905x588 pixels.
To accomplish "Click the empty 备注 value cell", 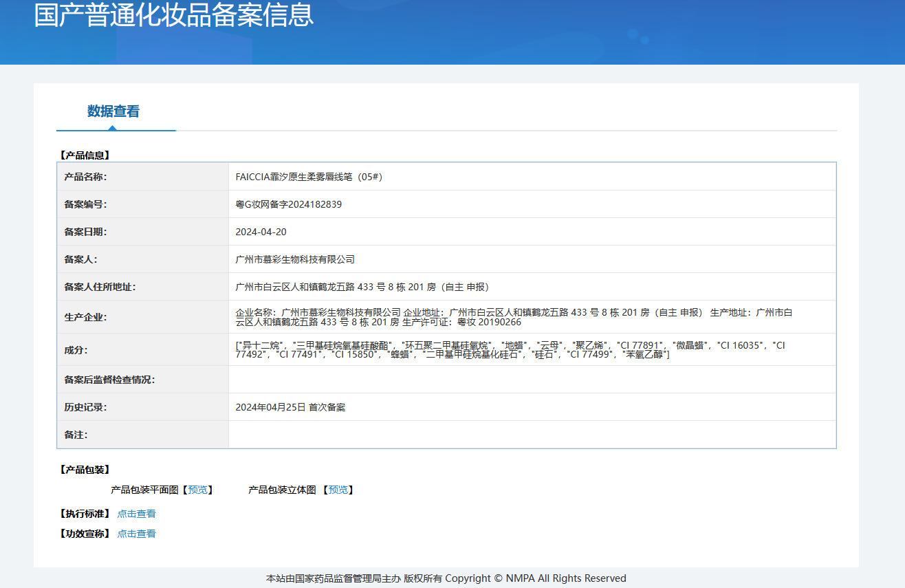I will click(532, 435).
